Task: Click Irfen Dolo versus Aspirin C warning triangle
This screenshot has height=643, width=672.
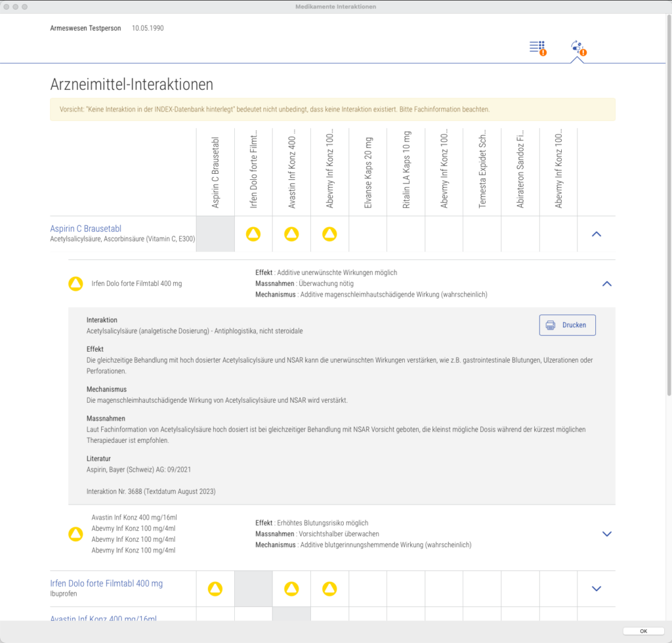Action: coord(215,589)
